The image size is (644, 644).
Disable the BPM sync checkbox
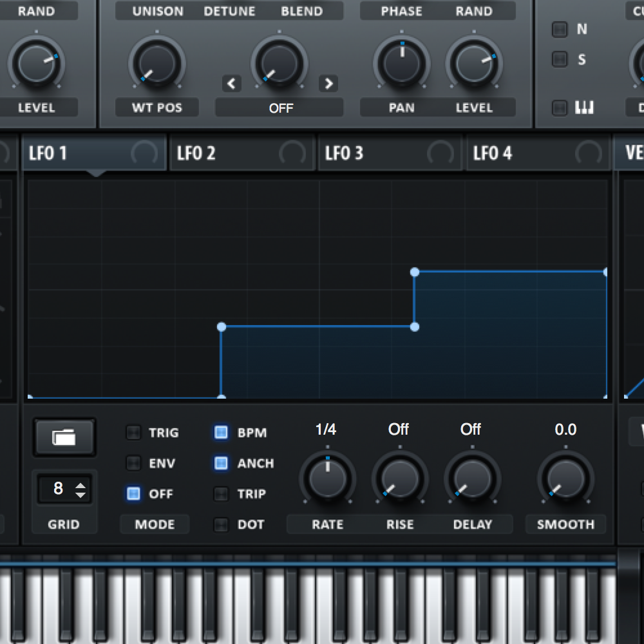coord(222,433)
